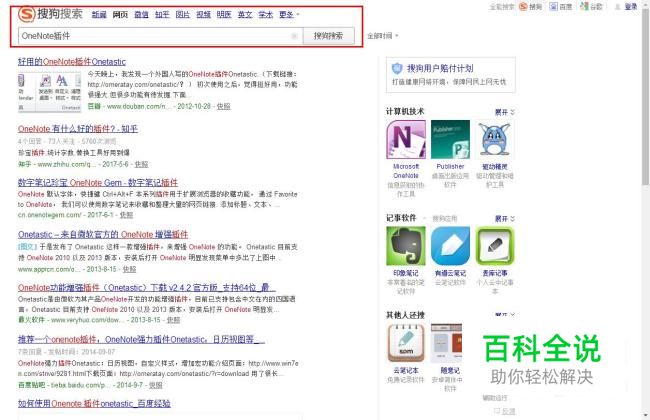Switch search engine to 谷歌 icon
650x420 pixels.
tap(585, 6)
